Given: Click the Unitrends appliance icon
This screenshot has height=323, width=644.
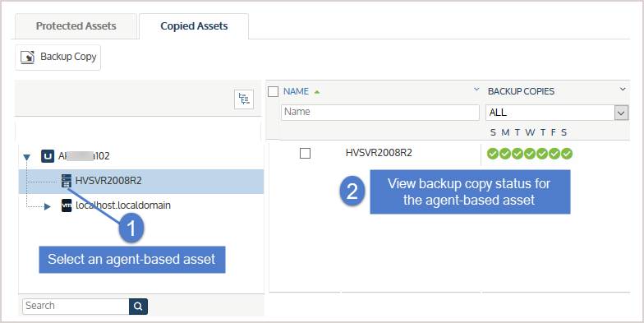Looking at the screenshot, I should pos(48,156).
